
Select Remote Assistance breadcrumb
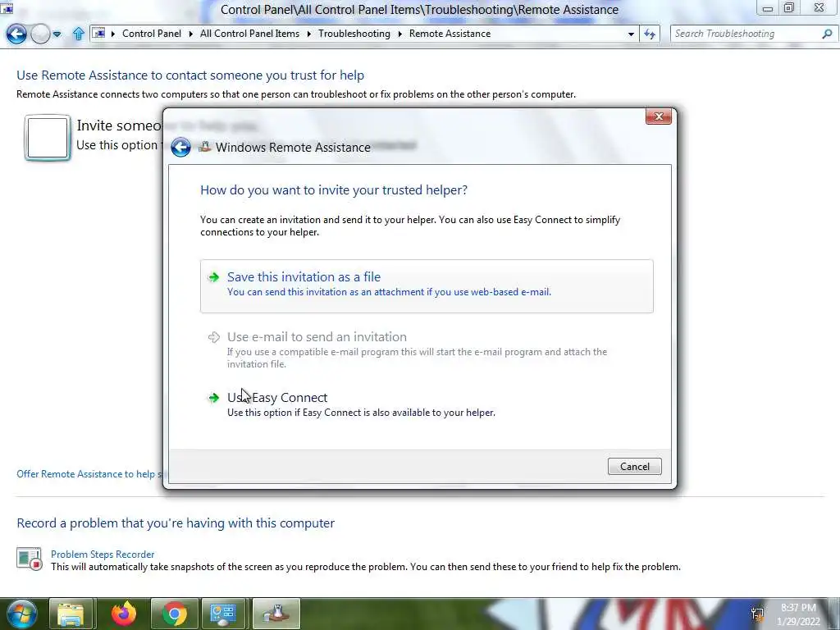450,33
